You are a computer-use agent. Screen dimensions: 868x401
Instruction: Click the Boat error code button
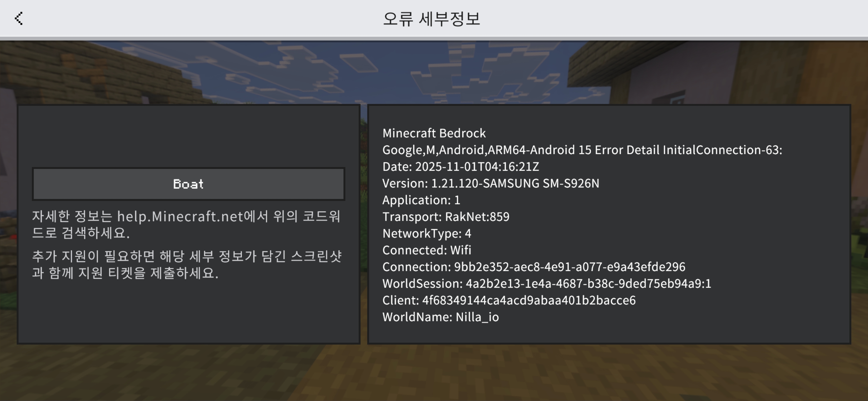coord(188,184)
